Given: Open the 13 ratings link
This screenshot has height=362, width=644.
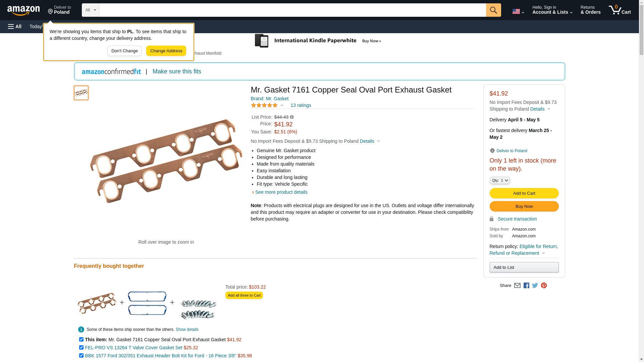Looking at the screenshot, I should 301,106.
